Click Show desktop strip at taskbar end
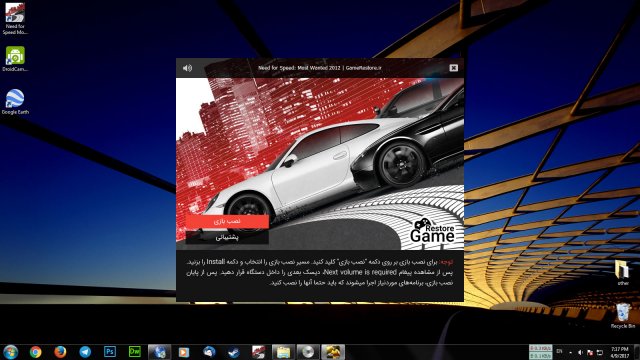Viewport: 640px width, 360px height. [637, 352]
